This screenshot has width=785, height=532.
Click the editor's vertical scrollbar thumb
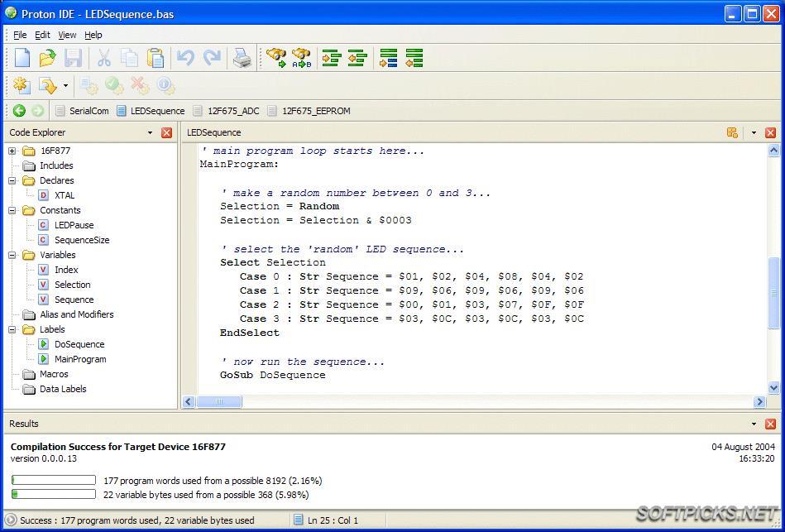coord(773,293)
